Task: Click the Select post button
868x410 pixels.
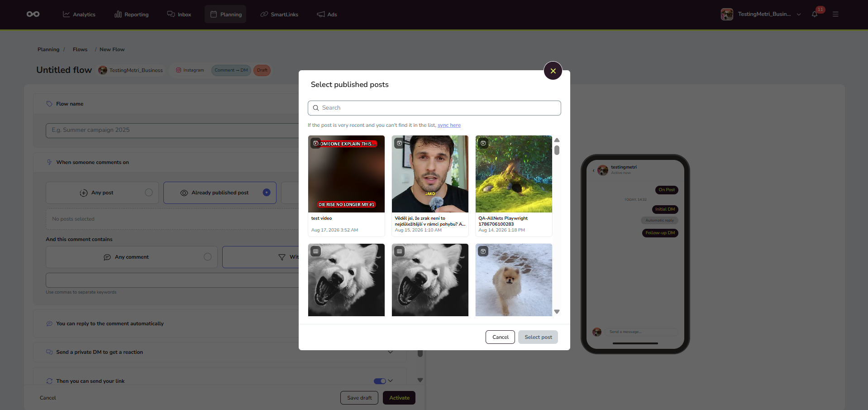Action: (x=538, y=337)
